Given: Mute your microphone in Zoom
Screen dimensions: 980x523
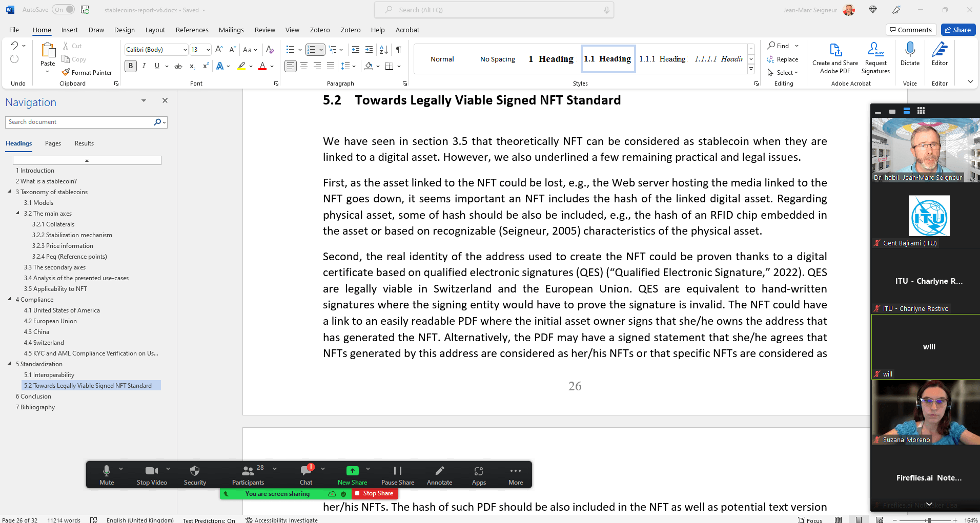Looking at the screenshot, I should 106,474.
